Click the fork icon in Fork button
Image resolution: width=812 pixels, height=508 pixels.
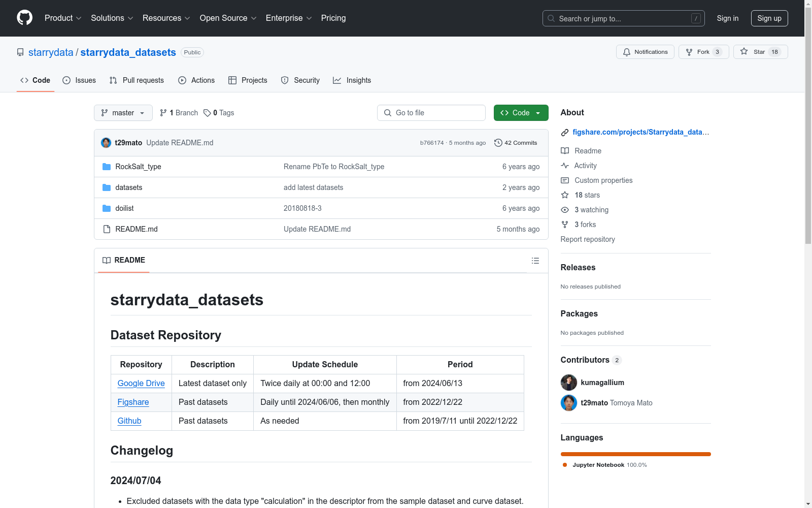pyautogui.click(x=689, y=52)
